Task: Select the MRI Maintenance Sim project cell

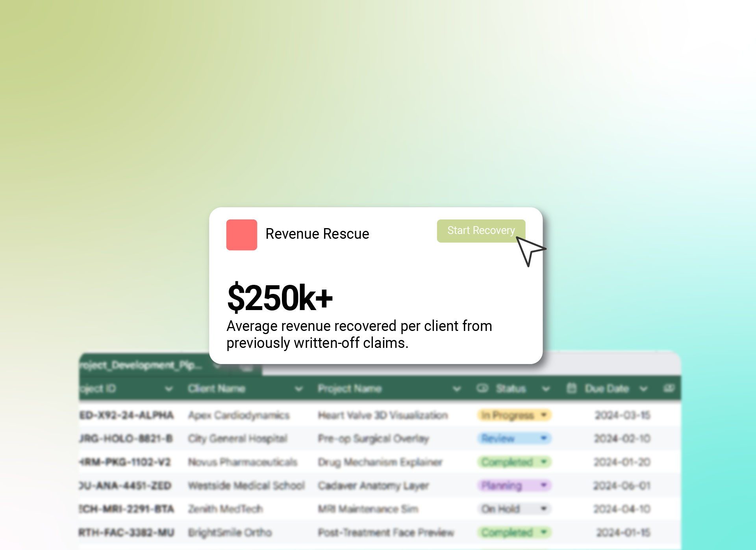Action: 368,509
